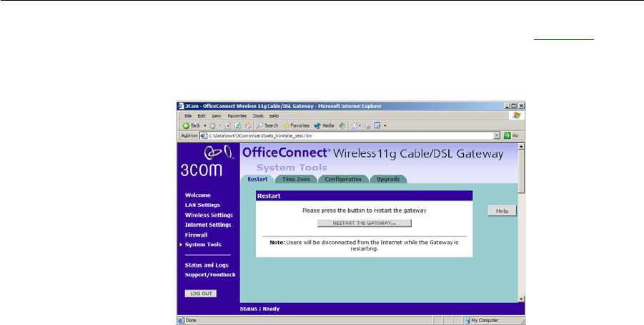
Task: Switch to the Configuration tab
Action: click(343, 180)
